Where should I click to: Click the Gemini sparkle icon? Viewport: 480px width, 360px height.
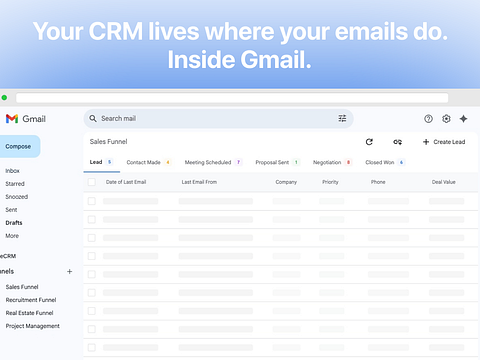(x=463, y=119)
